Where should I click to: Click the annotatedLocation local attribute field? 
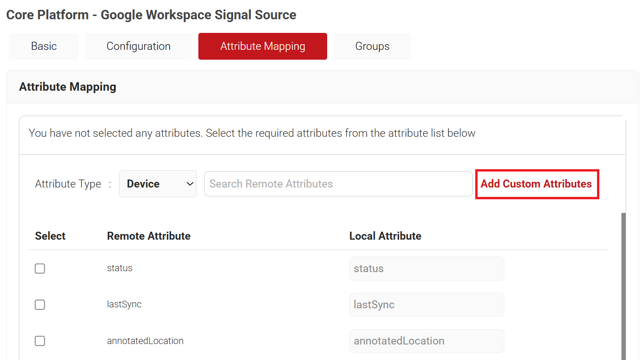click(x=426, y=341)
